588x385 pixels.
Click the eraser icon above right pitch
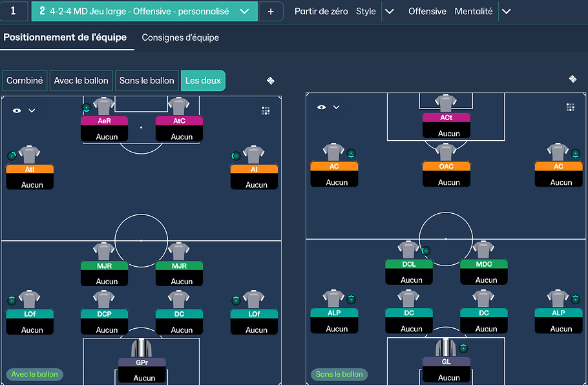pyautogui.click(x=572, y=79)
